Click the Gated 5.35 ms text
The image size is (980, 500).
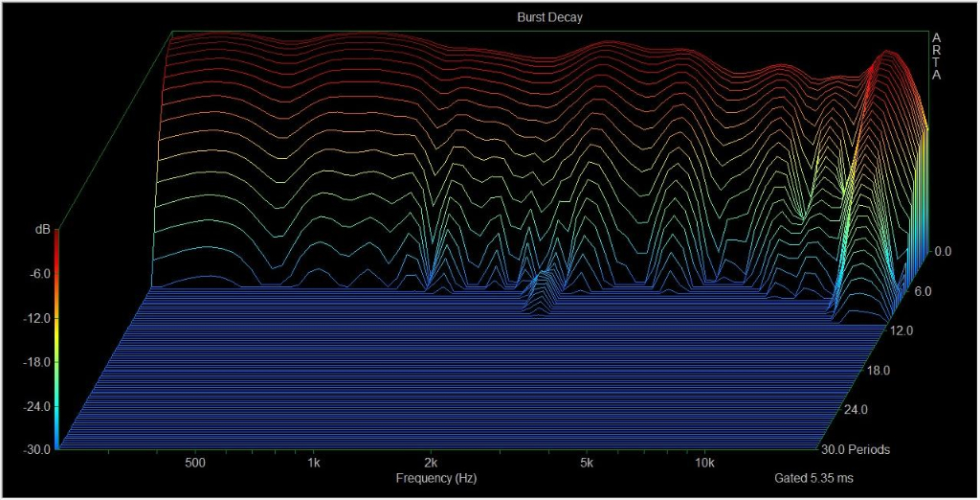(813, 479)
